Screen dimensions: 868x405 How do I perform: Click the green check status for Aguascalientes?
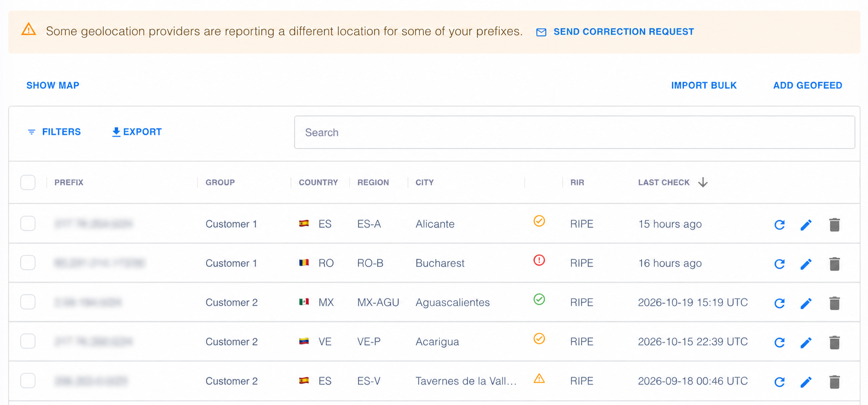[539, 299]
